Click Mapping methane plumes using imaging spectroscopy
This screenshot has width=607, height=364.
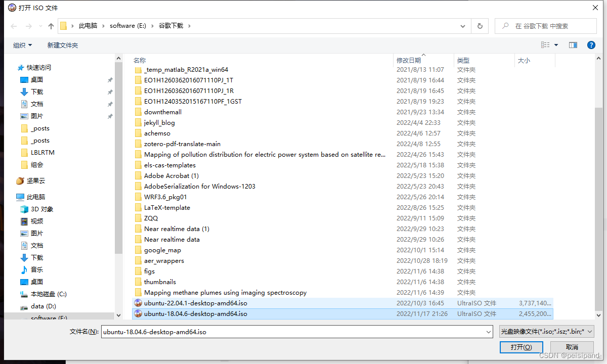(225, 293)
